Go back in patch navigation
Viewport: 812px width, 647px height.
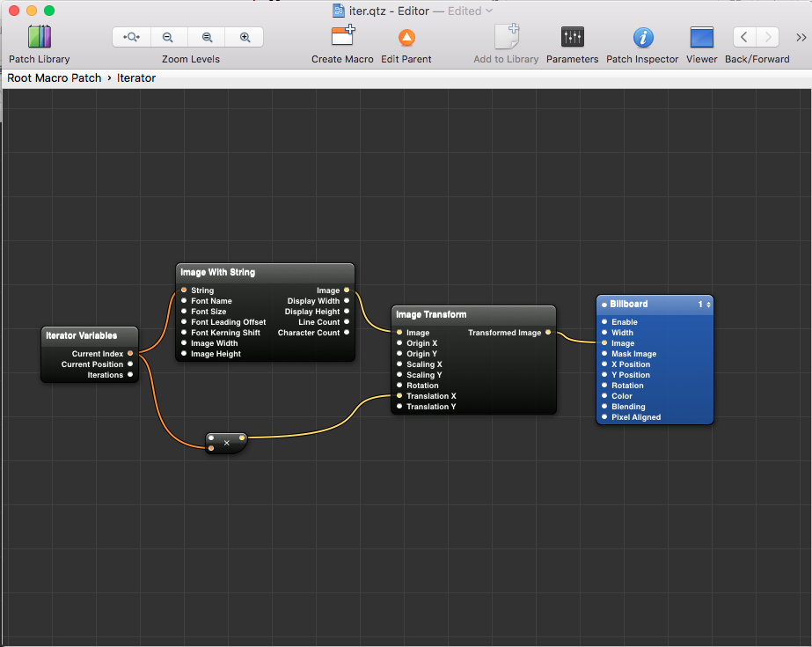tap(744, 37)
